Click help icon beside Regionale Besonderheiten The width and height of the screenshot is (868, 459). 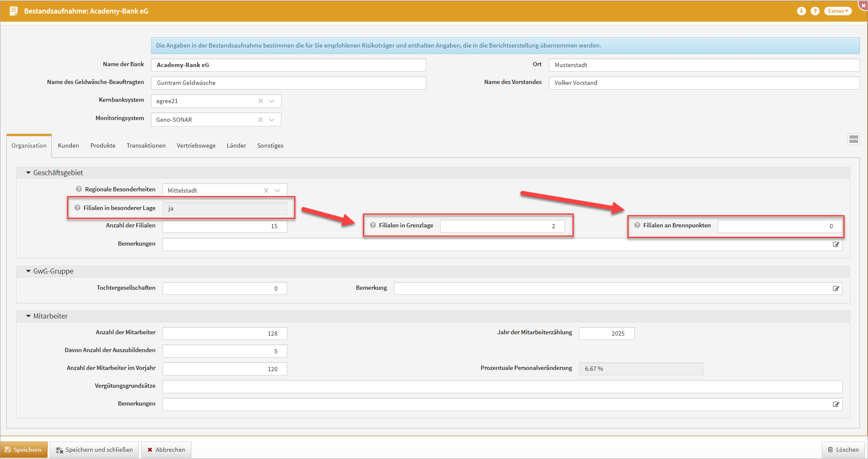[x=79, y=189]
